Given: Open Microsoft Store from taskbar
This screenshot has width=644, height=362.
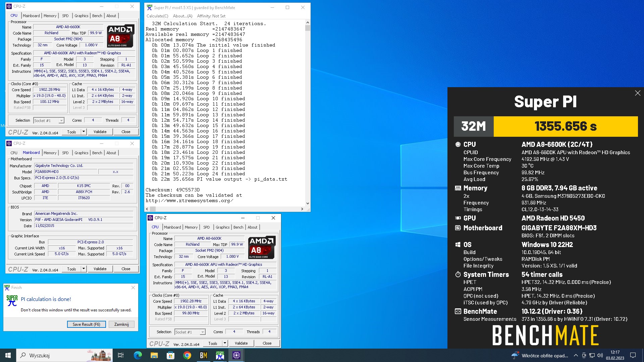Looking at the screenshot, I should (170, 355).
